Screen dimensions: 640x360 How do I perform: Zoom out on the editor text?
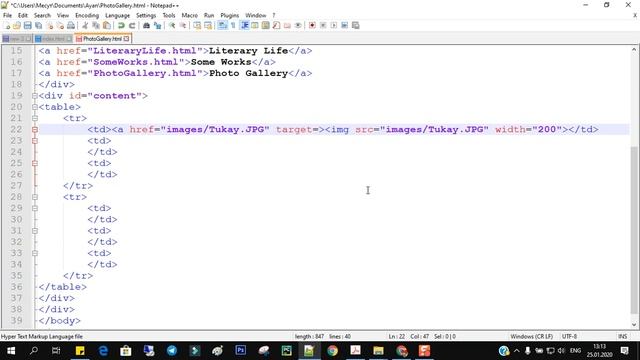(x=182, y=25)
